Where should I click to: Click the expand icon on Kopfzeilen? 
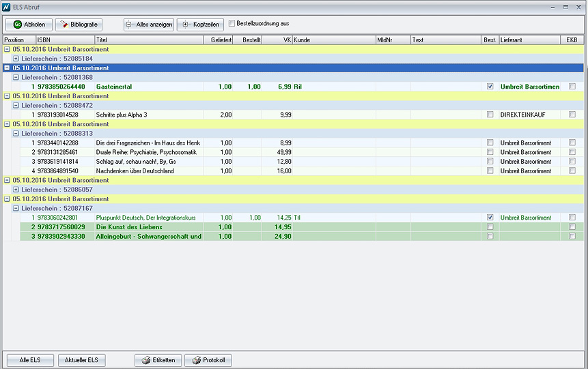pos(186,25)
